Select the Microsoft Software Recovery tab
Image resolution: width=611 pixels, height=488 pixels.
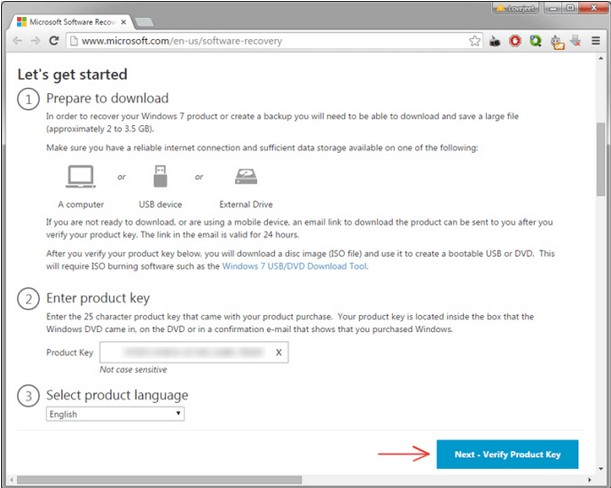[x=72, y=22]
